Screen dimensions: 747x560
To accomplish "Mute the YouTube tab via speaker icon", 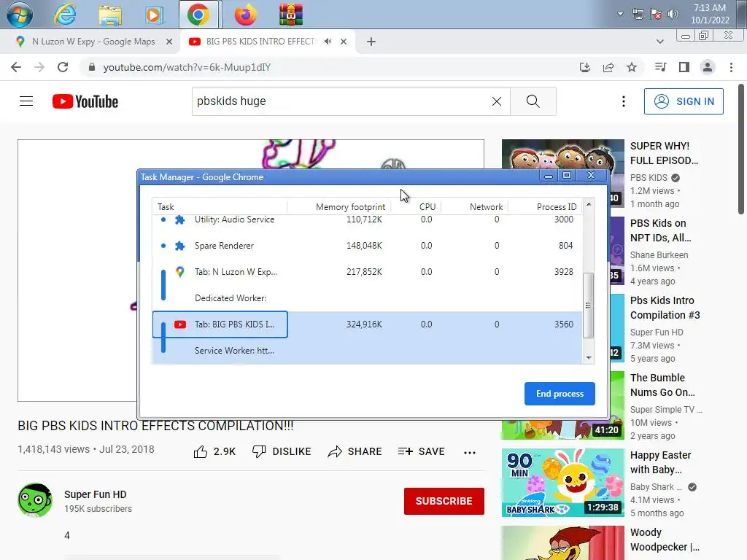I will 328,42.
